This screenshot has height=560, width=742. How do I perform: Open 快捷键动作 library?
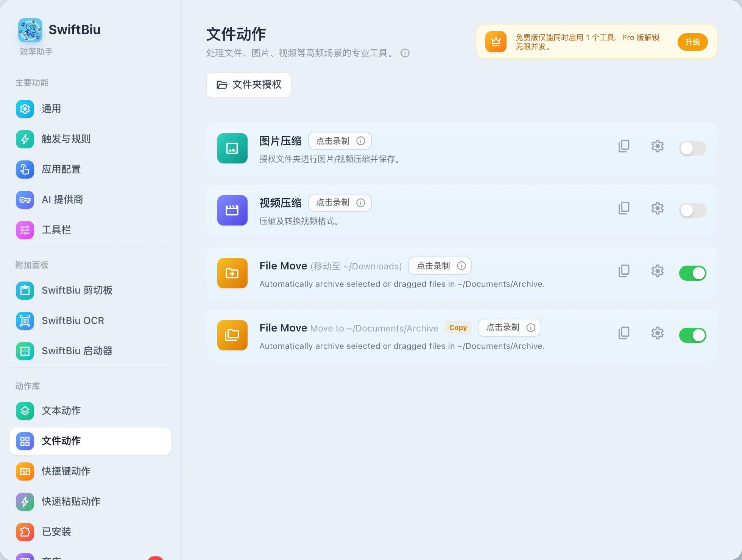[90, 471]
